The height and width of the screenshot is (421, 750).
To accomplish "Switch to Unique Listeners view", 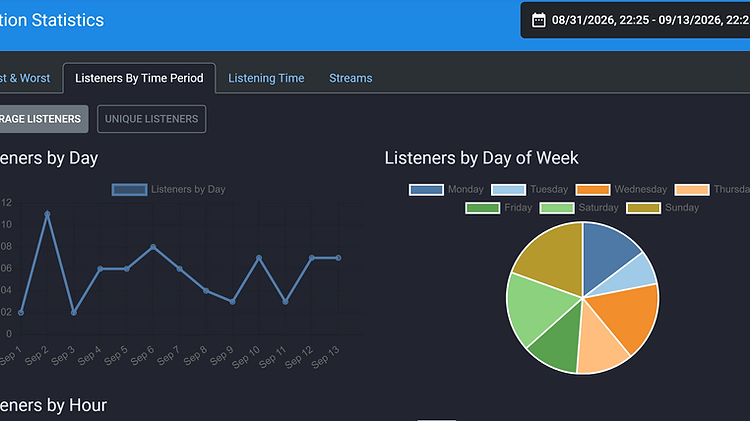I will (x=152, y=119).
